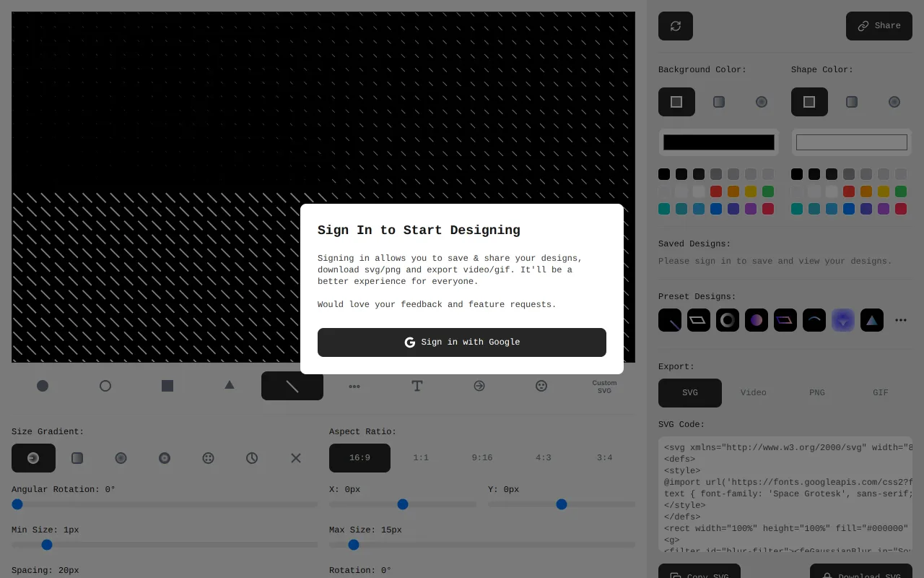This screenshot has height=578, width=924.
Task: Select arrow-circle directional size gradient
Action: click(x=33, y=458)
